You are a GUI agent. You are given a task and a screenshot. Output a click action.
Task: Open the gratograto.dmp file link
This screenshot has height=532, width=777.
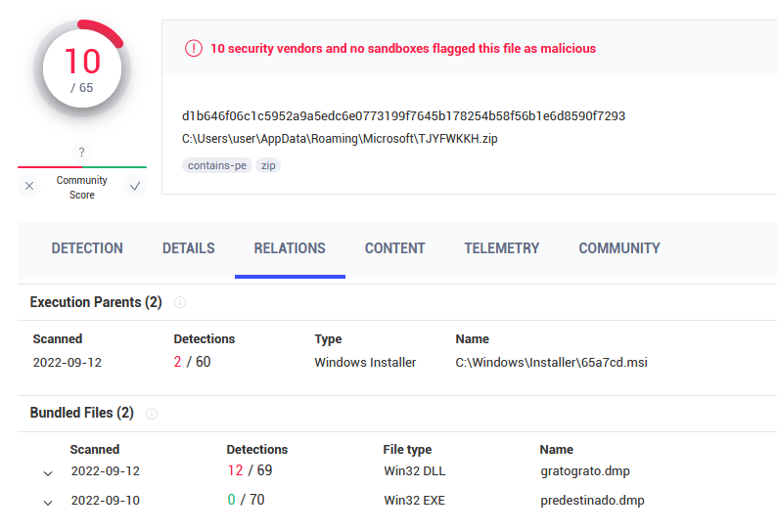585,470
